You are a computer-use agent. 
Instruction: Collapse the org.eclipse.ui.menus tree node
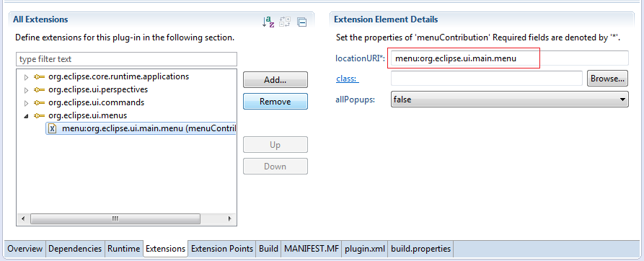[26, 116]
